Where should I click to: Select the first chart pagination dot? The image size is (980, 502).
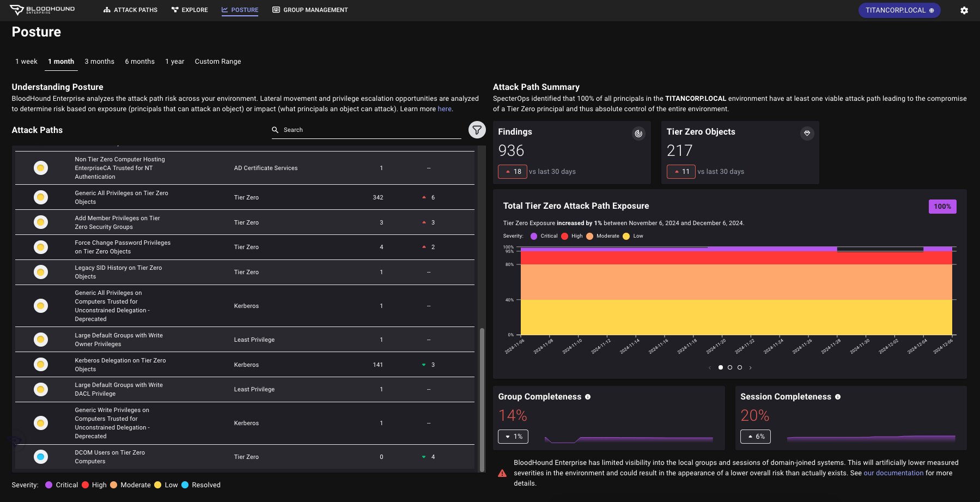pos(720,367)
